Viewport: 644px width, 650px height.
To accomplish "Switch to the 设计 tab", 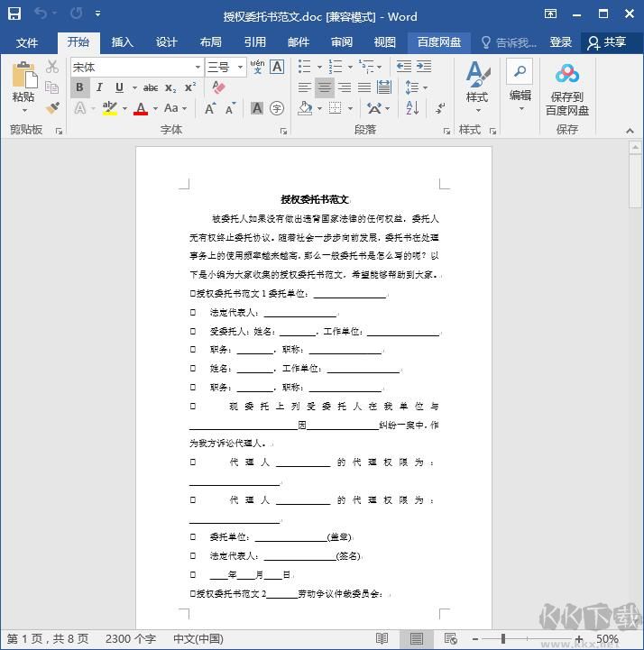I will 167,42.
